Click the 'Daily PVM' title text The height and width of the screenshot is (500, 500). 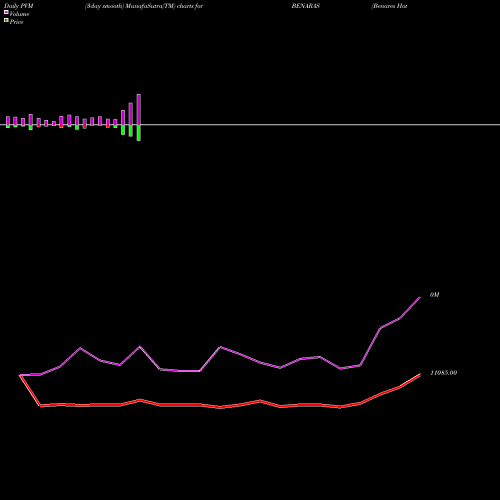click(x=19, y=6)
